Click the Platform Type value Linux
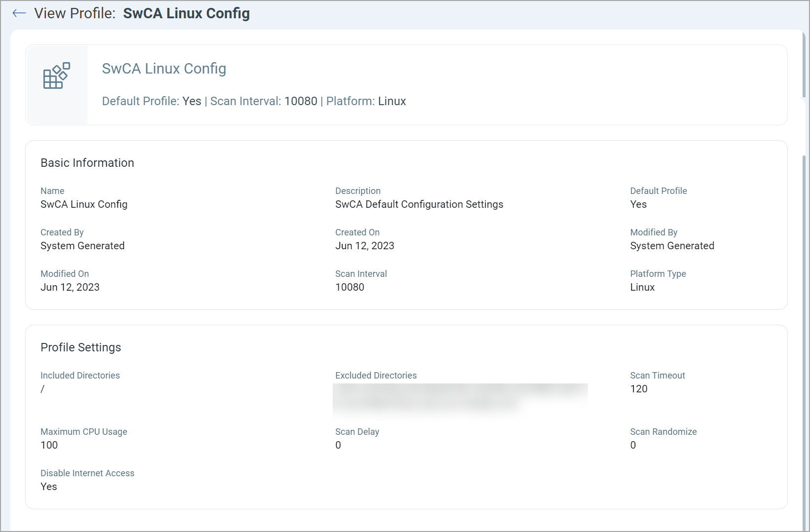This screenshot has height=532, width=810. (x=642, y=287)
